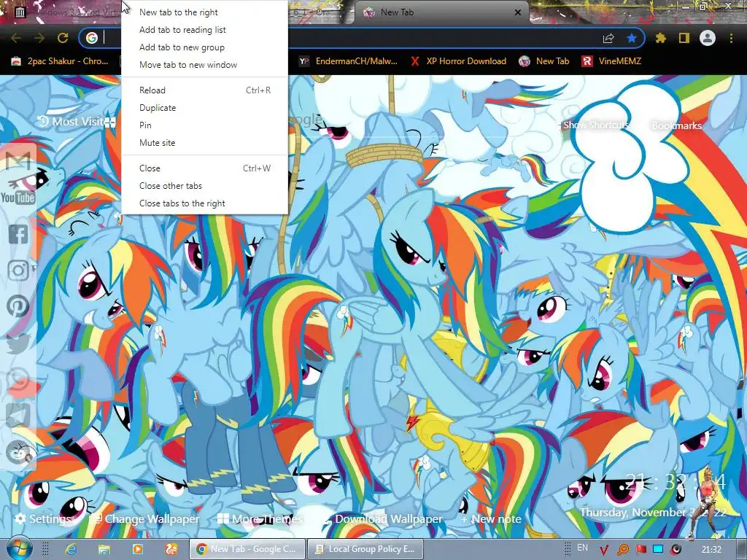Toggle the side panel icon
Image resolution: width=747 pixels, height=560 pixels.
684,38
